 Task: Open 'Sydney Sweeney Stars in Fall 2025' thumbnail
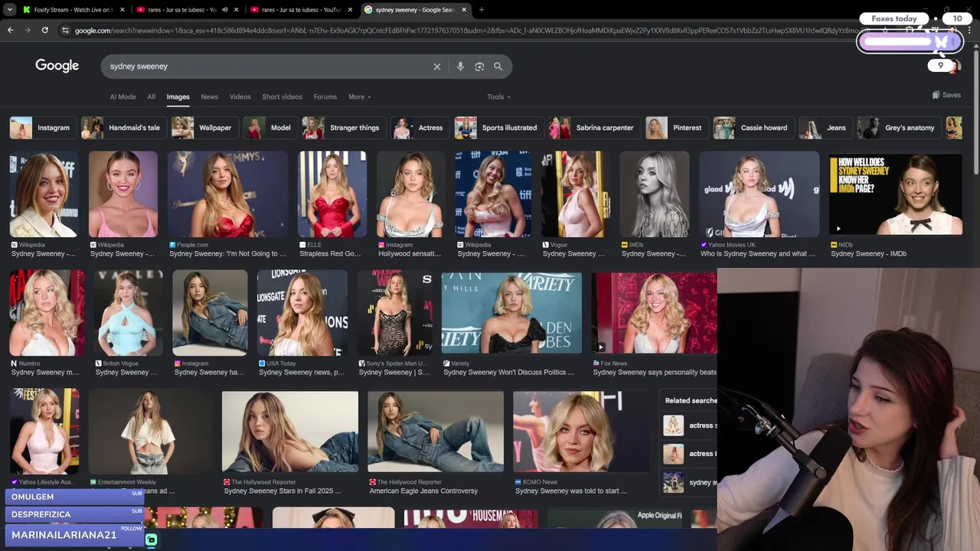tap(290, 432)
